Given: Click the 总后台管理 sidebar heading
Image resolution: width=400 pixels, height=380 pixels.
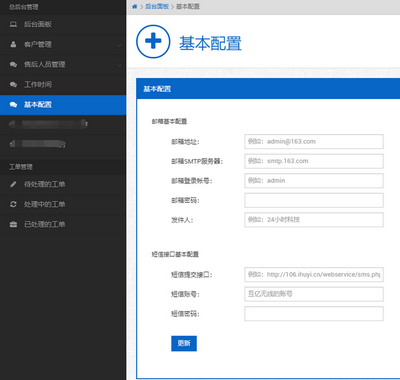Looking at the screenshot, I should coord(24,7).
